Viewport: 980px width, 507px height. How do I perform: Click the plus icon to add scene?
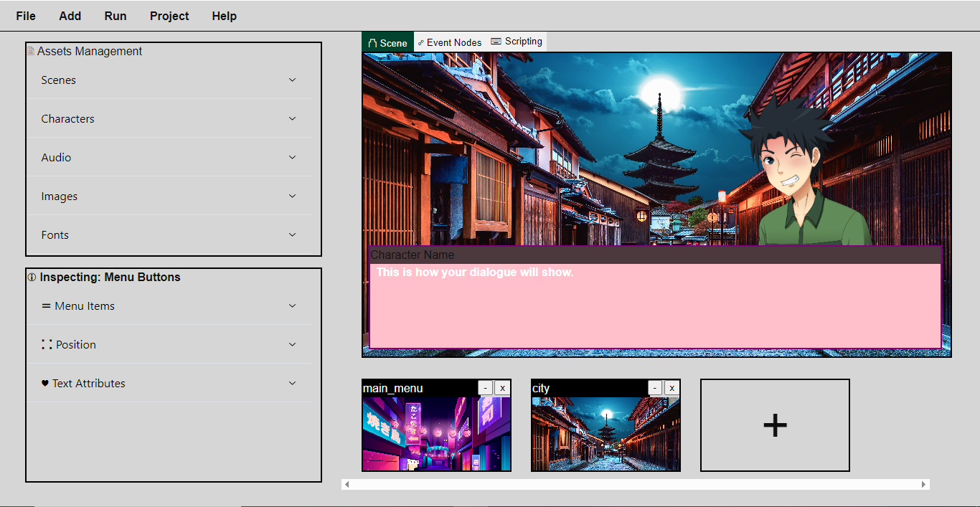click(x=775, y=425)
